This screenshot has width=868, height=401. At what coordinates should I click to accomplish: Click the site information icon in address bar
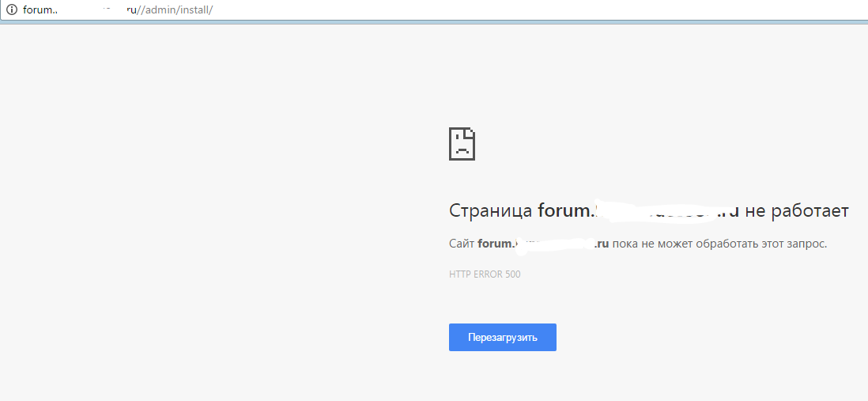[12, 9]
